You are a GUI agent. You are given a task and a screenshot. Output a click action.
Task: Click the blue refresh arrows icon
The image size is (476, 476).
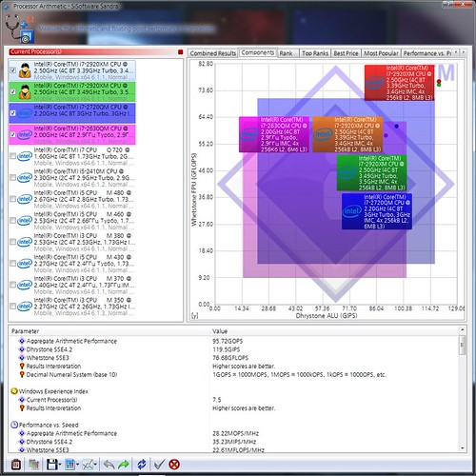pos(142,465)
